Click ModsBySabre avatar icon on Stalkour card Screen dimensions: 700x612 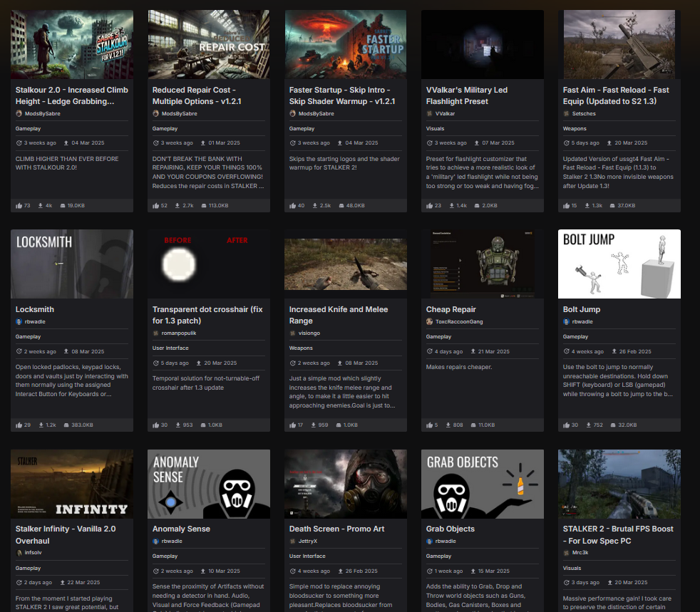click(19, 113)
